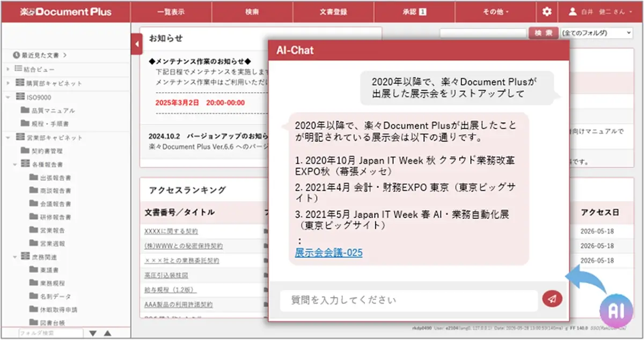Expand the 購買部キャビネット tree node arrow

pos(9,83)
